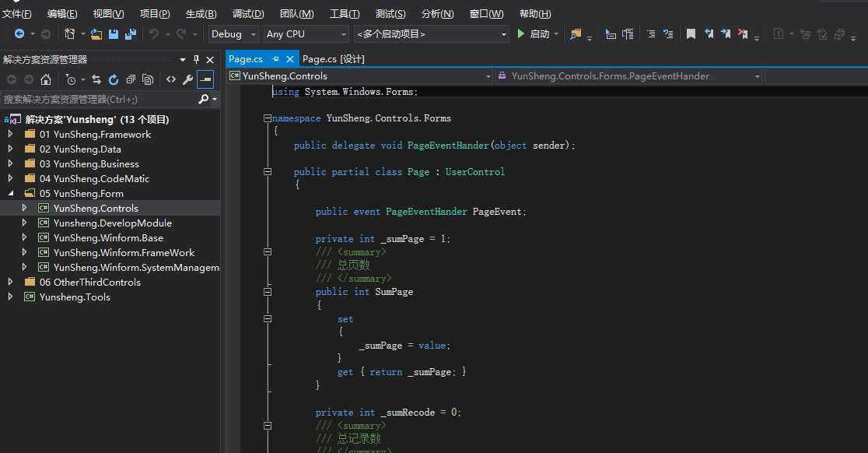
Task: Open Properties via the wrench icon
Action: coord(187,79)
